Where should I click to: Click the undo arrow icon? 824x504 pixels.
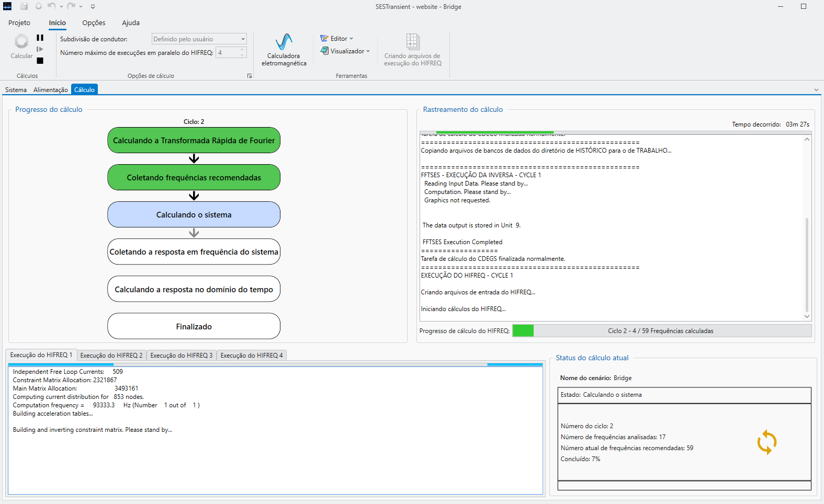(51, 6)
